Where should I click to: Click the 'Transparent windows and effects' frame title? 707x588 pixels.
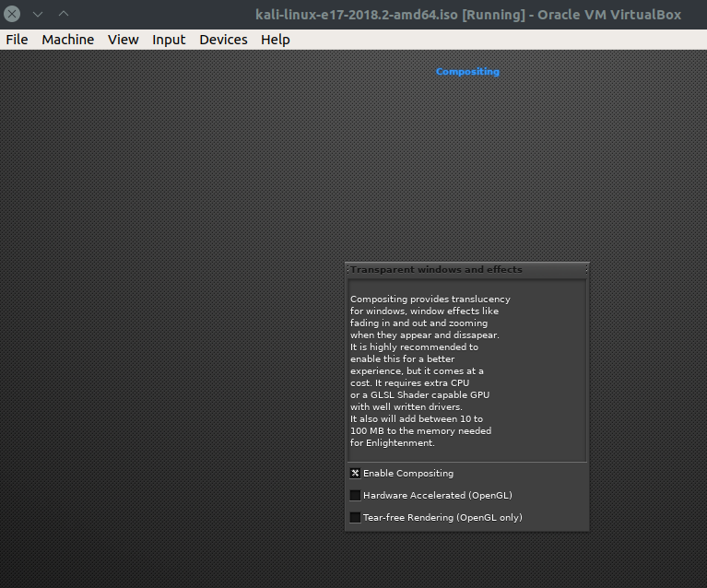[436, 270]
